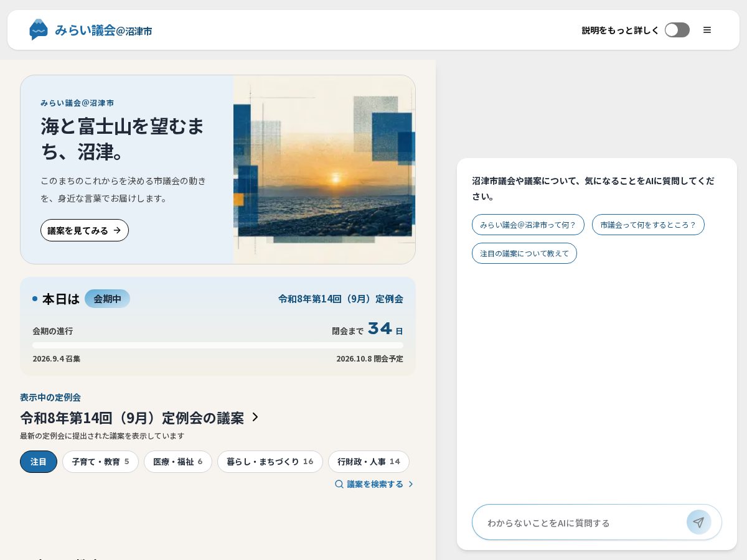Click the sunset seaside hero image
This screenshot has height=560, width=747.
[324, 170]
